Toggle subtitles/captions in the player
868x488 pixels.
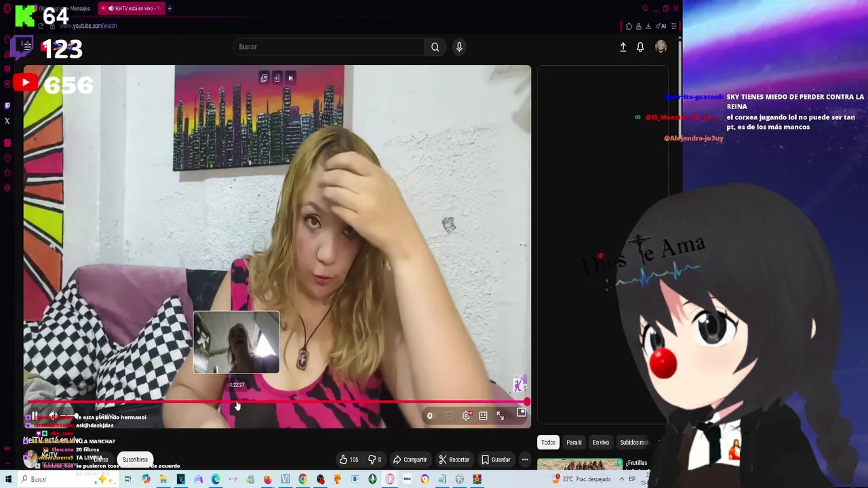pyautogui.click(x=449, y=415)
